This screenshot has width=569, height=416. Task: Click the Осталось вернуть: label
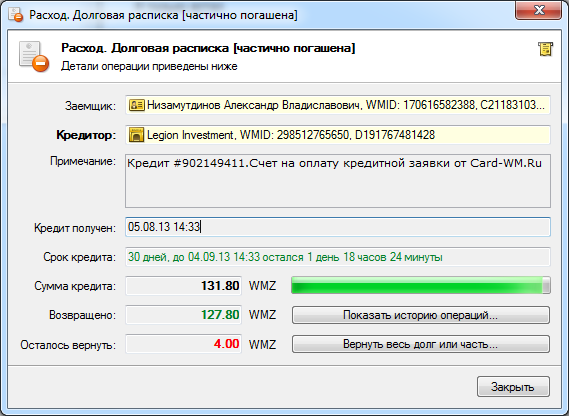[68, 345]
